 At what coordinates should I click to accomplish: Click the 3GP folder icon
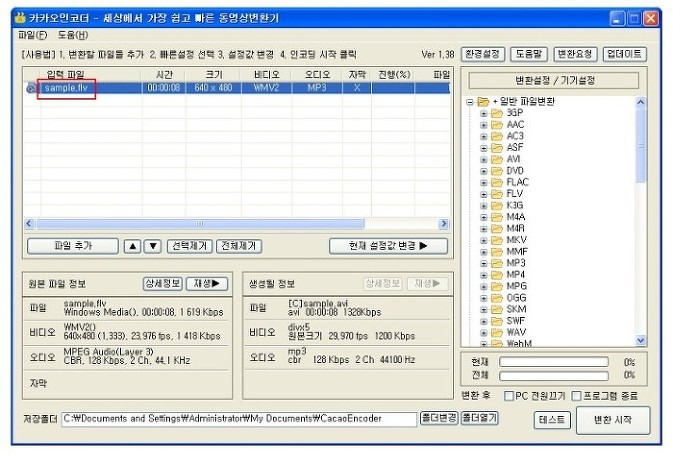(x=497, y=113)
